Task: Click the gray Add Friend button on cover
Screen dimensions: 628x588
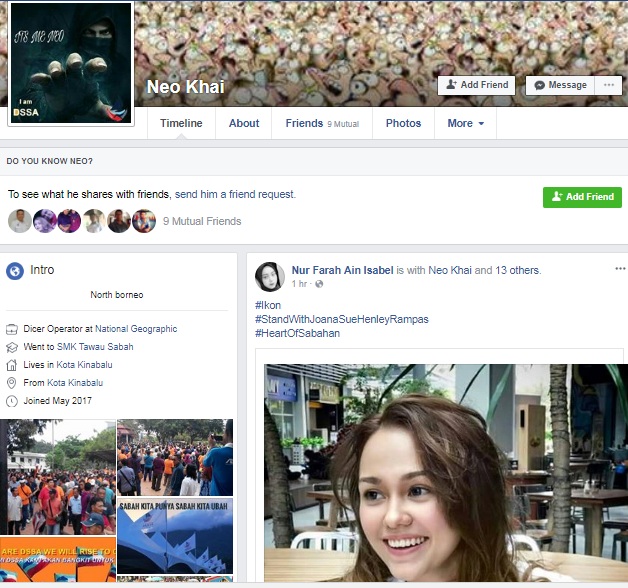Action: point(476,85)
